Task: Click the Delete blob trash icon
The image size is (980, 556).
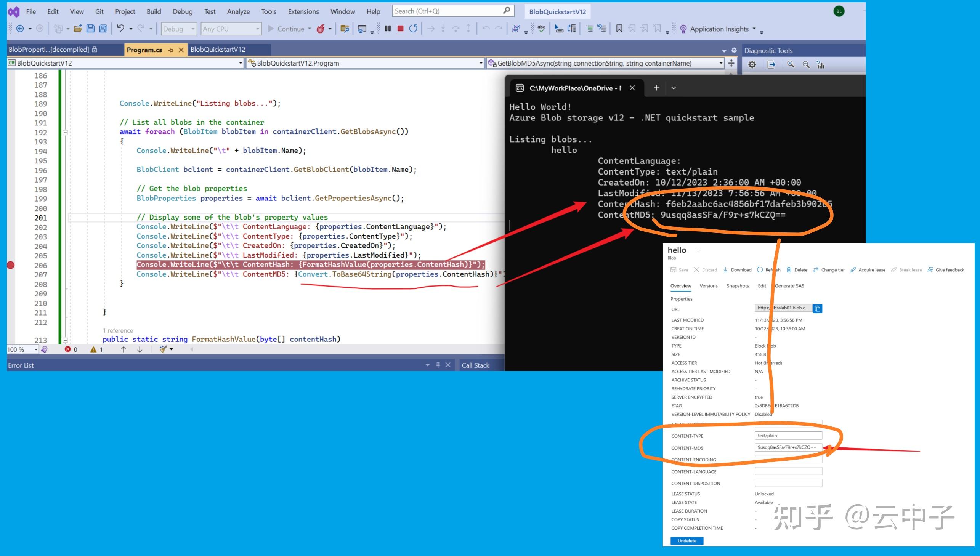Action: click(x=789, y=269)
